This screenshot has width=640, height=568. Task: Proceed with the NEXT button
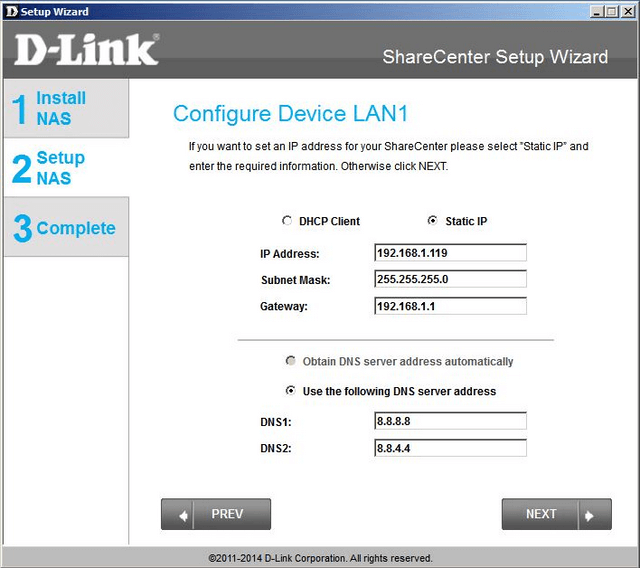pyautogui.click(x=557, y=514)
